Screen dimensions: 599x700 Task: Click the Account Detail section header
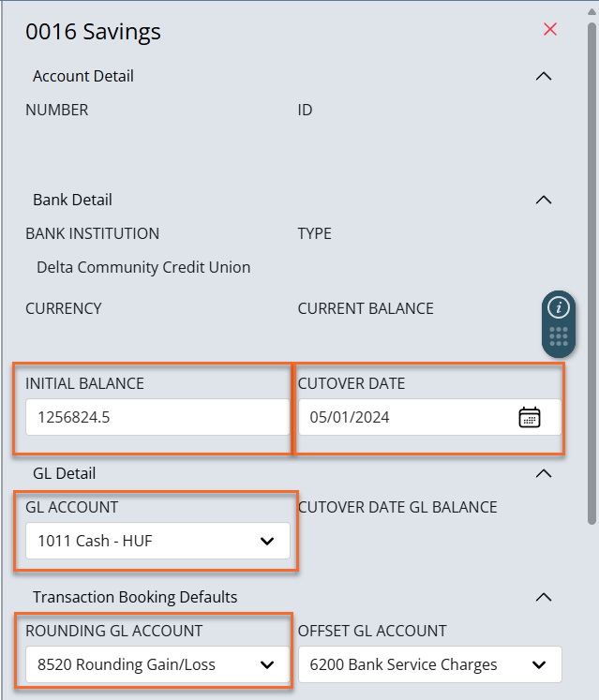tap(83, 76)
